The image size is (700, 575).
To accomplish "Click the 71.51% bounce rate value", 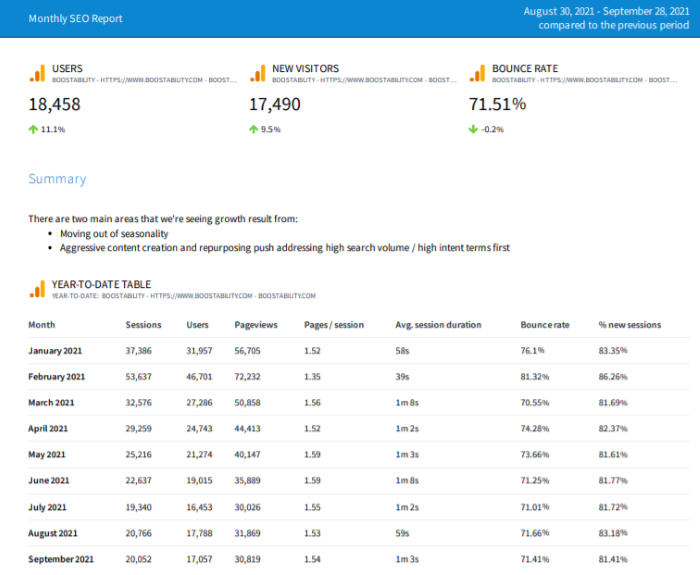I will (x=497, y=104).
